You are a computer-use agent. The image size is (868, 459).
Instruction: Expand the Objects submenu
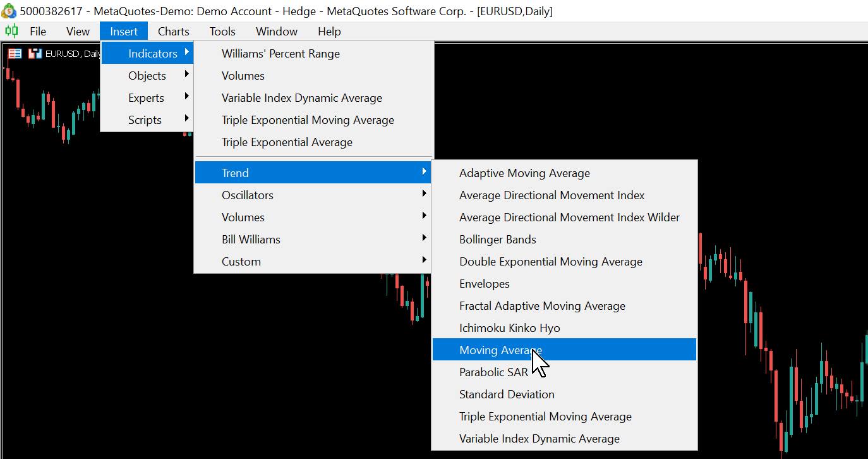pyautogui.click(x=147, y=75)
